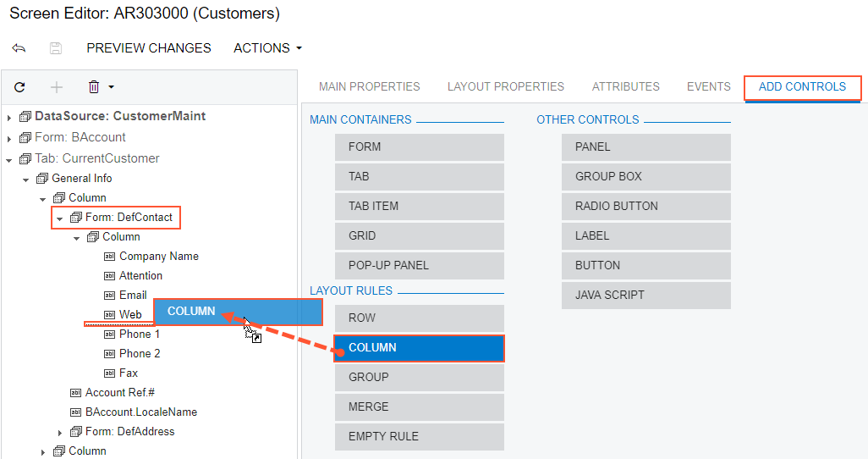
Task: Select the Phone 2 tree item
Action: click(x=140, y=353)
